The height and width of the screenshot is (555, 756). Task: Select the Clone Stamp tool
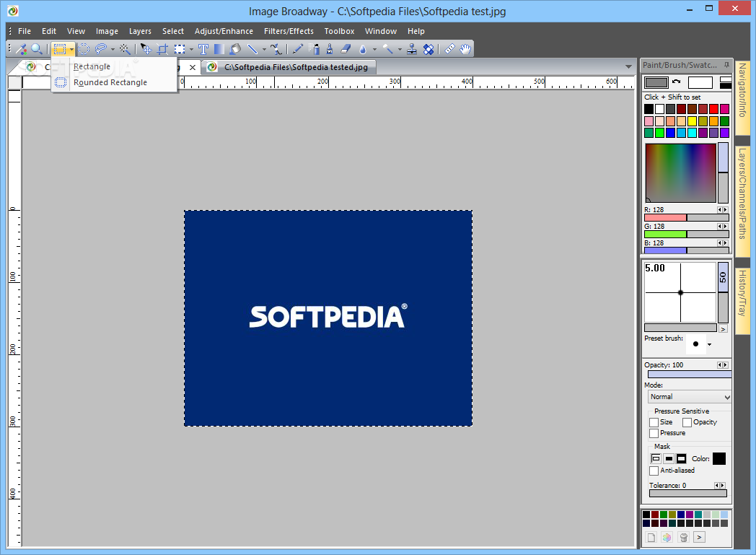(x=412, y=48)
